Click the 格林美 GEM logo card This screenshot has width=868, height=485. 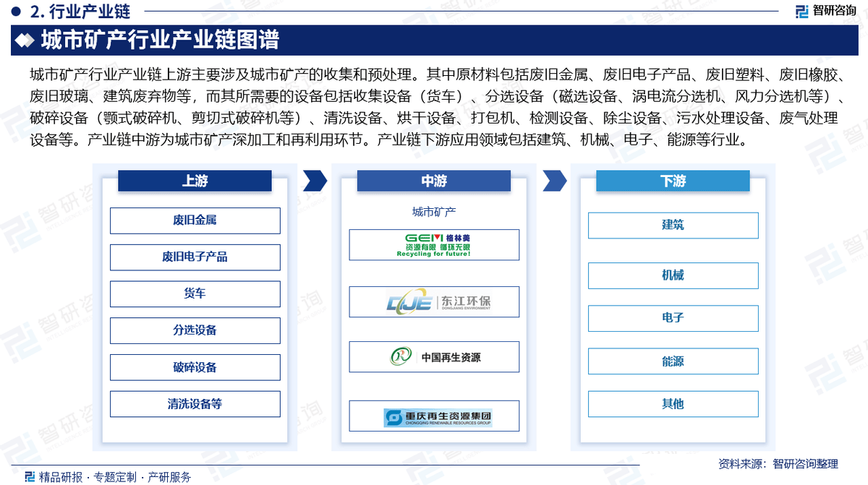pyautogui.click(x=434, y=244)
